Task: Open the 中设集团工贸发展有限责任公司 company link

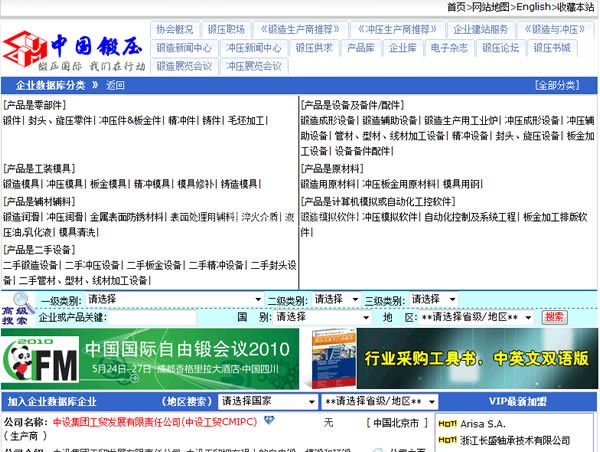Action: (155, 422)
